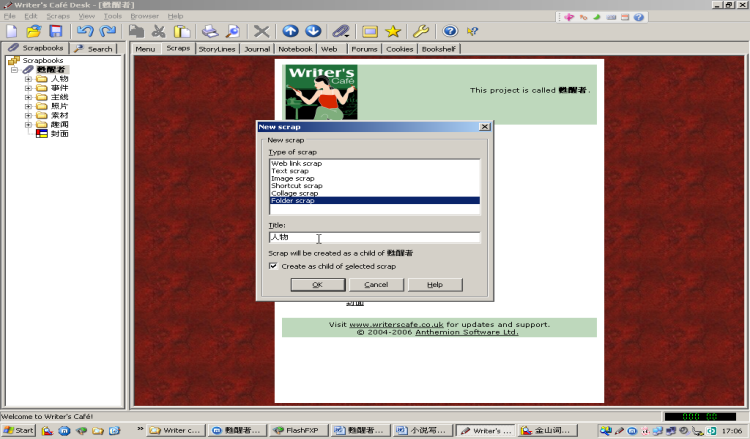Select the Scrapbooks root tree node

tap(43, 60)
